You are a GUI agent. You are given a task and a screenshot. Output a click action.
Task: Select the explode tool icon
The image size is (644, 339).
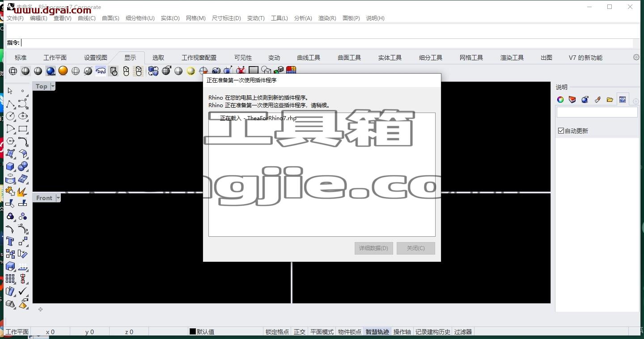tap(23, 191)
